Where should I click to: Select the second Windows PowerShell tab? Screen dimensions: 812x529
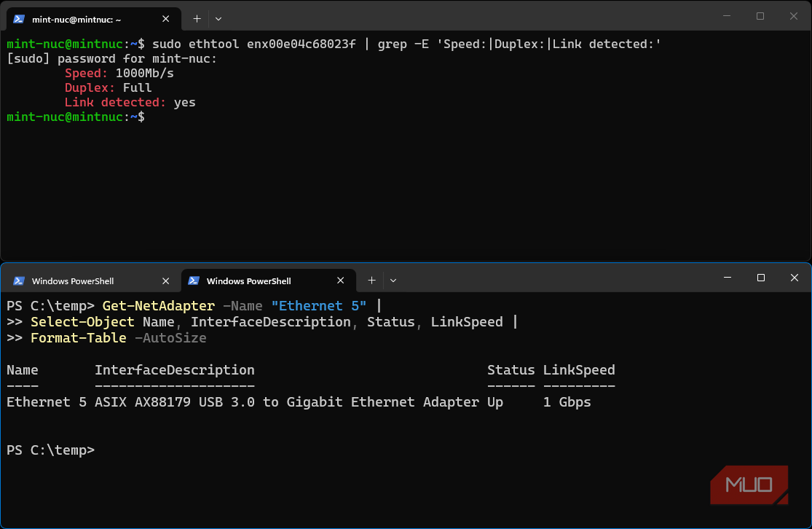269,281
